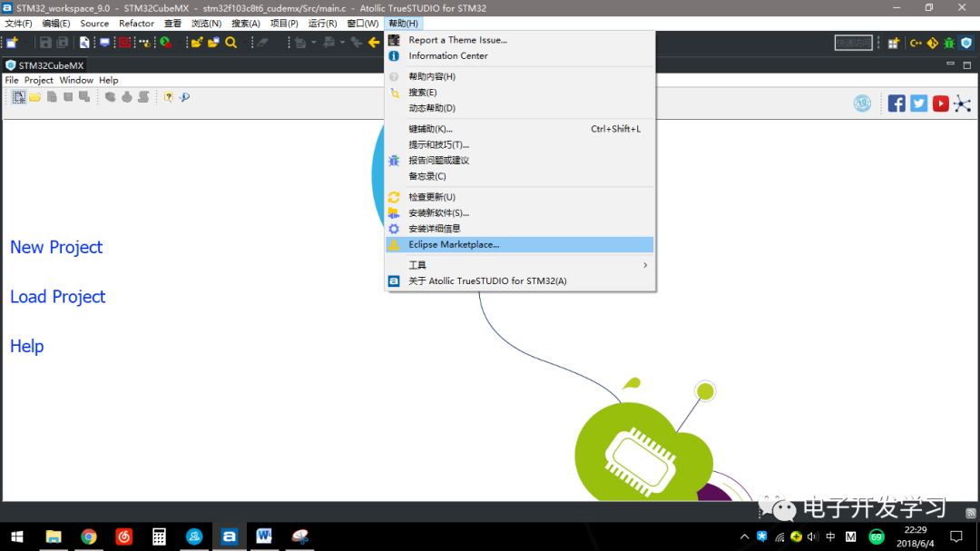Click the green run with red stop icon

pyautogui.click(x=166, y=43)
